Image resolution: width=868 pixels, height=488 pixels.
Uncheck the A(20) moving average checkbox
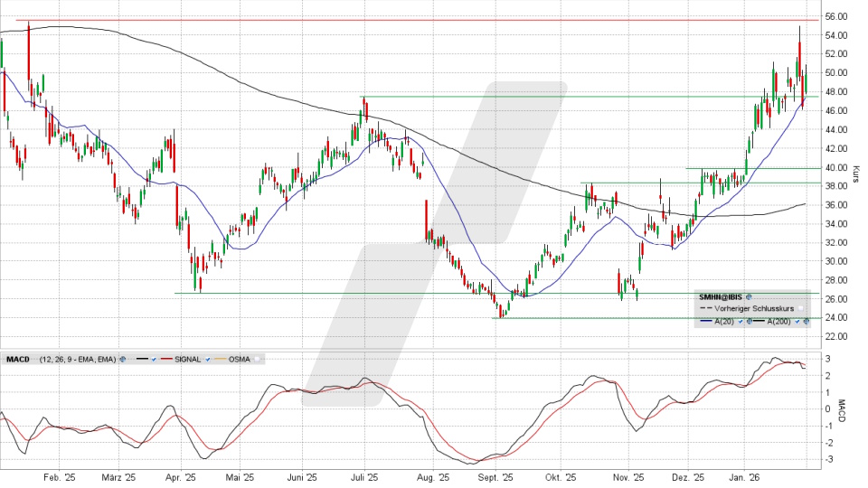pyautogui.click(x=741, y=321)
